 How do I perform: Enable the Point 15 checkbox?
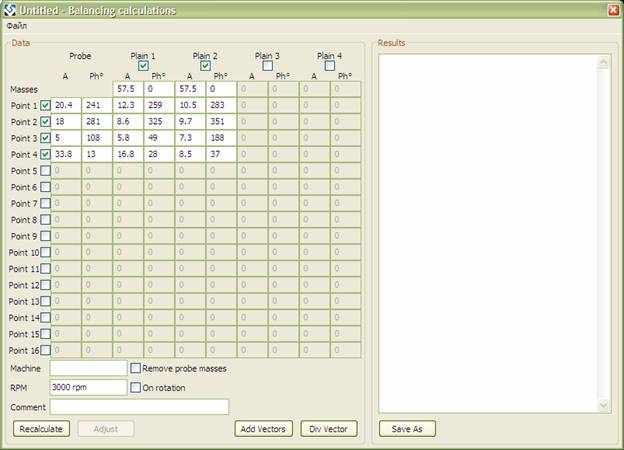(45, 334)
